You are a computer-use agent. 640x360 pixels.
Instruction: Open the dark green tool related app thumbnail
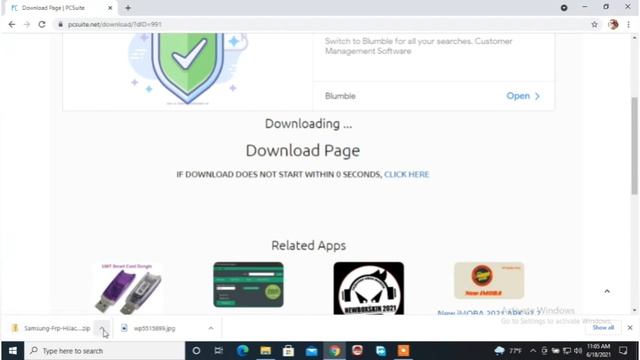pos(248,284)
